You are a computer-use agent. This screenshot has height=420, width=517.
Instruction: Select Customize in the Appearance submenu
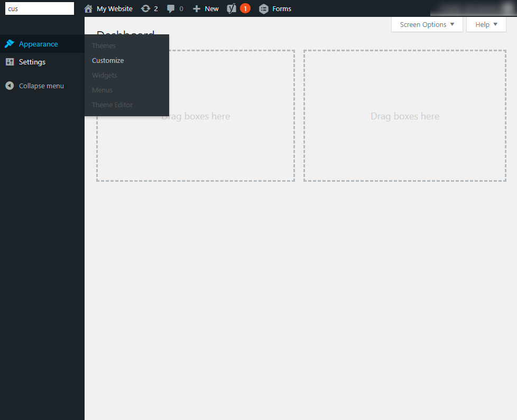(108, 60)
